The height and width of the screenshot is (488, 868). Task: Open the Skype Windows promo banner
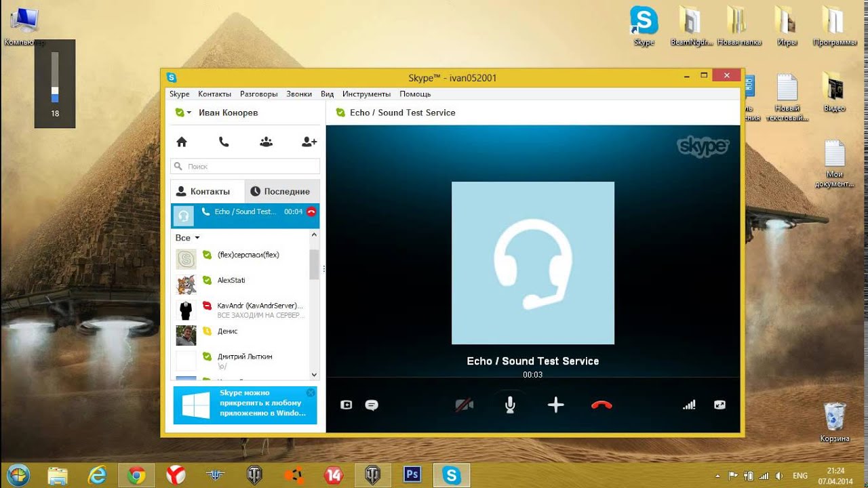pos(245,405)
